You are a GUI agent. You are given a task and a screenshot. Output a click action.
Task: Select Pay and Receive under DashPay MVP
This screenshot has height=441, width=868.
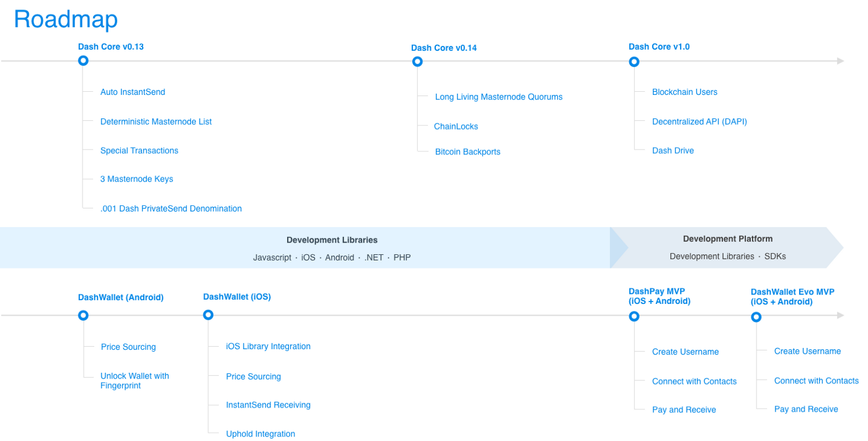684,410
